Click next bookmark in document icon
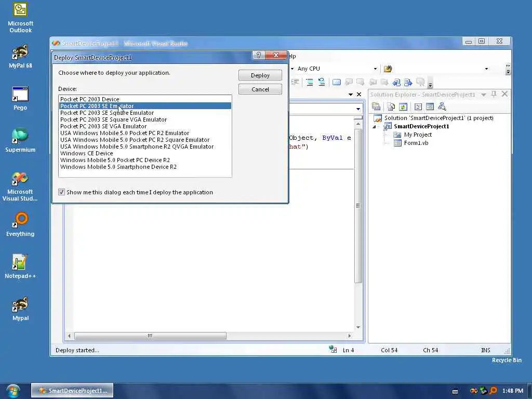This screenshot has height=399, width=532. [x=408, y=82]
